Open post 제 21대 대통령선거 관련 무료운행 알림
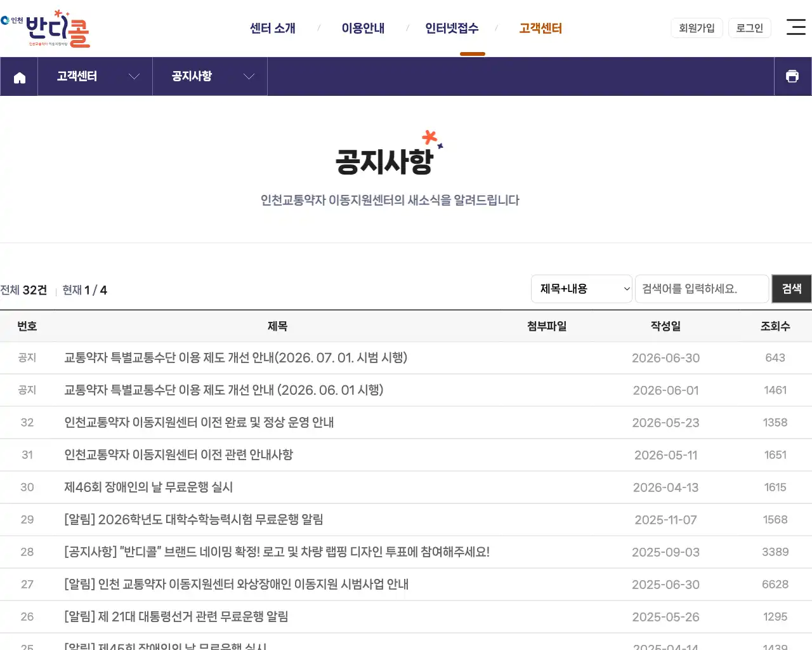The width and height of the screenshot is (812, 650). (x=176, y=616)
